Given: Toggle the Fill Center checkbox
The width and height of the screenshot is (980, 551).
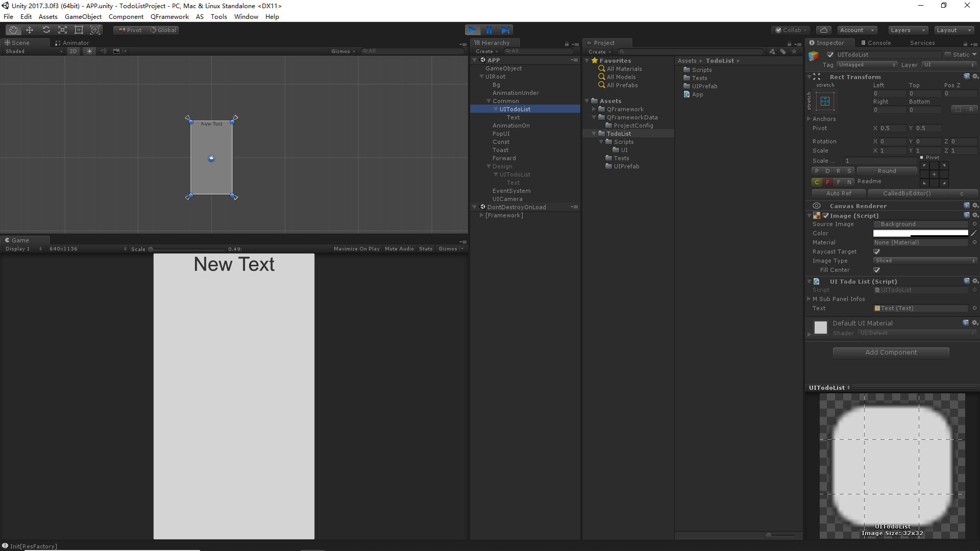Looking at the screenshot, I should 877,270.
